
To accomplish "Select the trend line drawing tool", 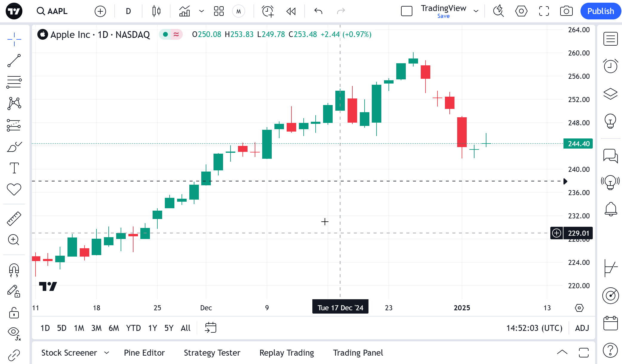I will point(14,61).
